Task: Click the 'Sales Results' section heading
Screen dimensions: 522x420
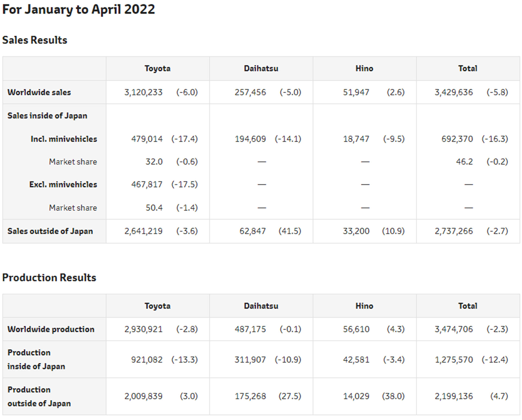Action: tap(35, 40)
